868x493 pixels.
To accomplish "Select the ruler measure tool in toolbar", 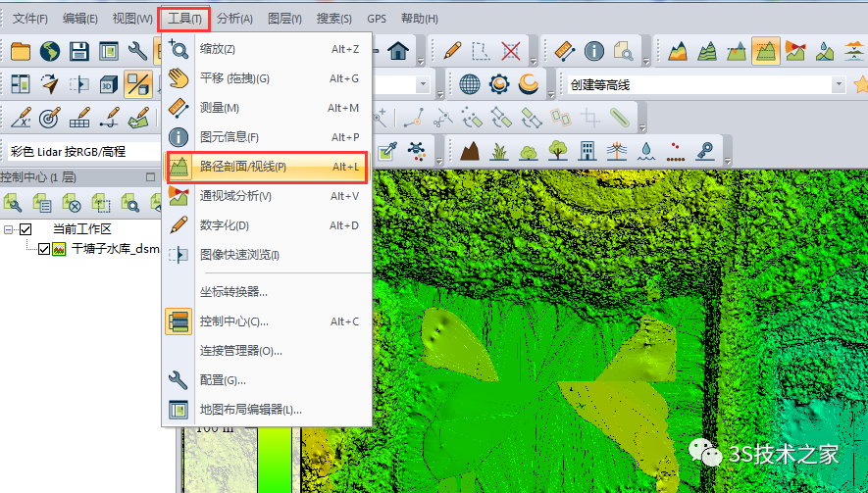I will tap(565, 52).
